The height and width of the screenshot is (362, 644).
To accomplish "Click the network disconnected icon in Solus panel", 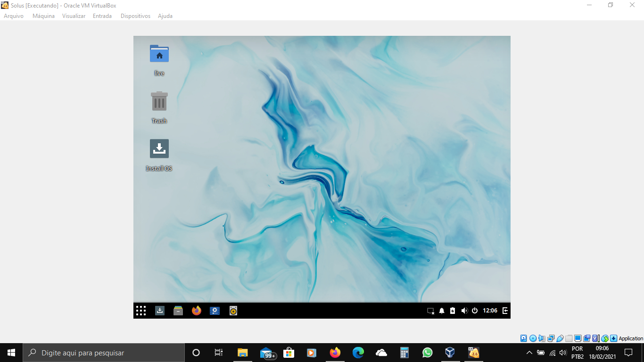I will (x=430, y=311).
